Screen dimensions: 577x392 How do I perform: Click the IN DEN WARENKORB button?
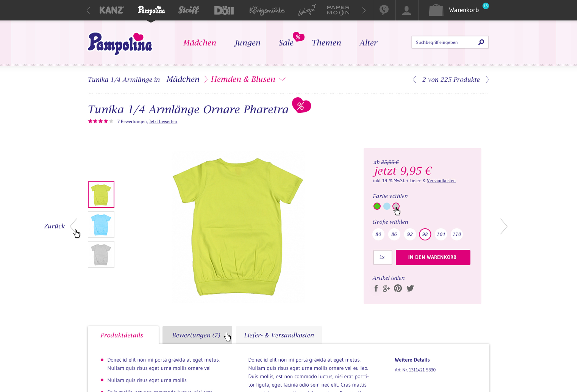pyautogui.click(x=433, y=257)
